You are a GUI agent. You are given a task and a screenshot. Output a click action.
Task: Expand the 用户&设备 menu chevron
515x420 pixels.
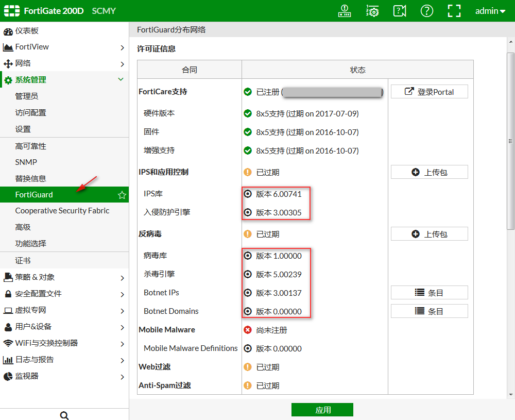pos(122,327)
